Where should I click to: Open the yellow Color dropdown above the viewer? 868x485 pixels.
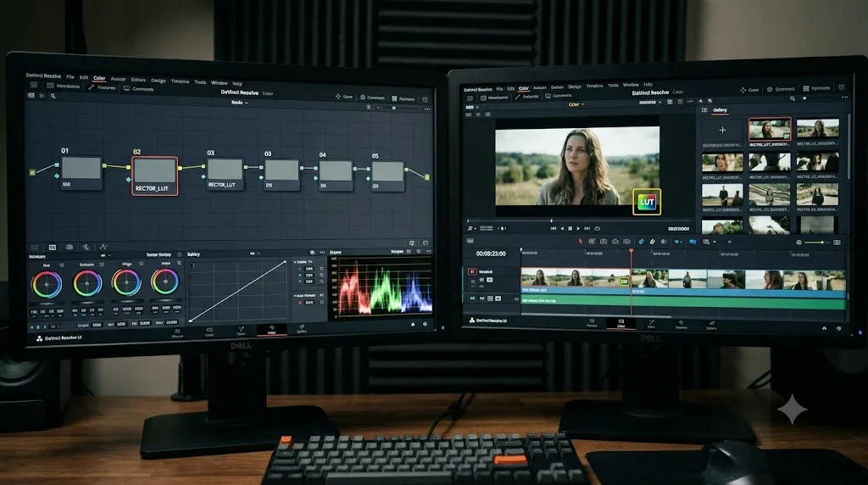[576, 104]
